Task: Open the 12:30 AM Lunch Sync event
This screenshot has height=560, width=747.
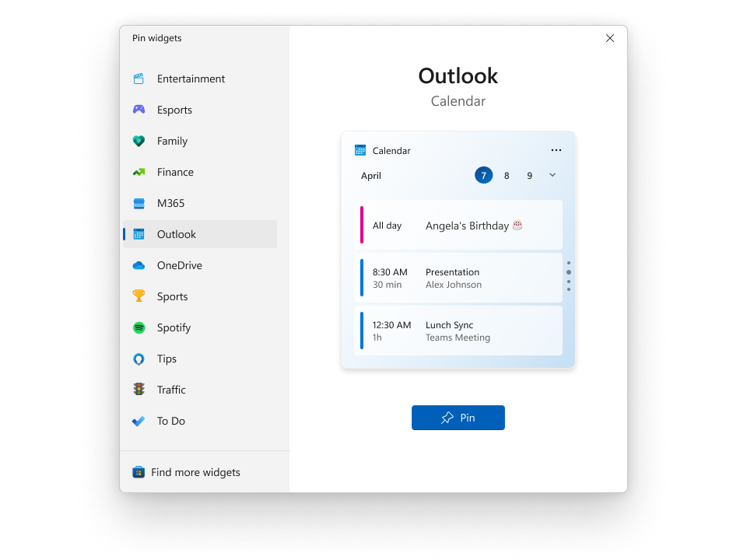Action: [458, 331]
